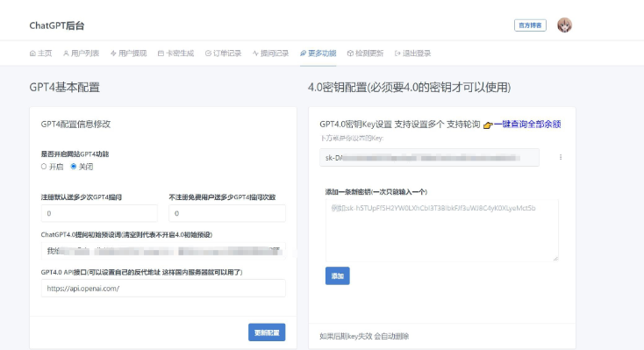Open 订单记录 order records tab
Viewport: 644px width, 350px height.
click(223, 54)
